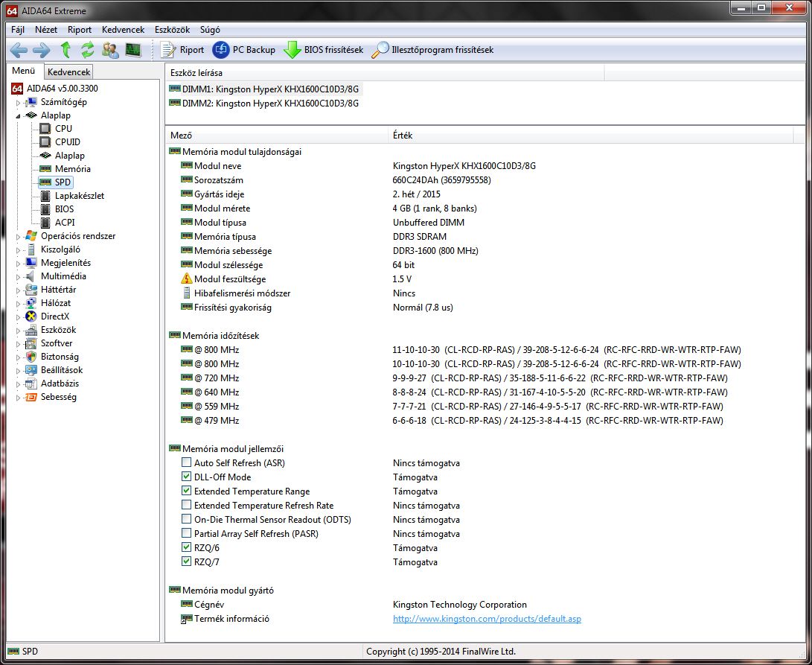Expand the Megjelenítés tree node
812x665 pixels.
18,264
